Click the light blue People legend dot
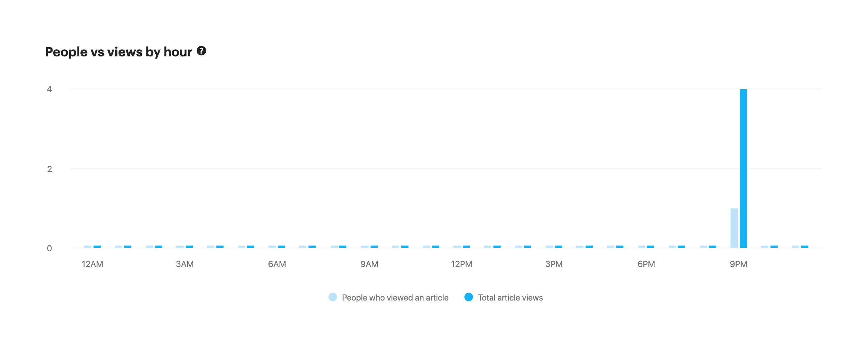 pyautogui.click(x=333, y=297)
